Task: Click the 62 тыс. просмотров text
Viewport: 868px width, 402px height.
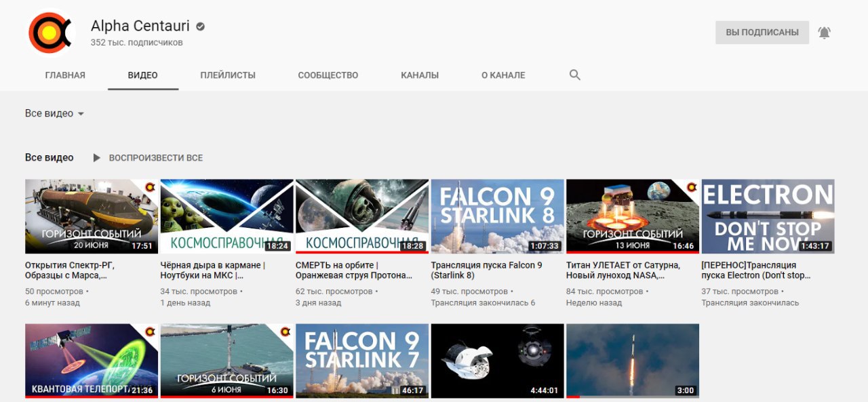Action: point(334,292)
